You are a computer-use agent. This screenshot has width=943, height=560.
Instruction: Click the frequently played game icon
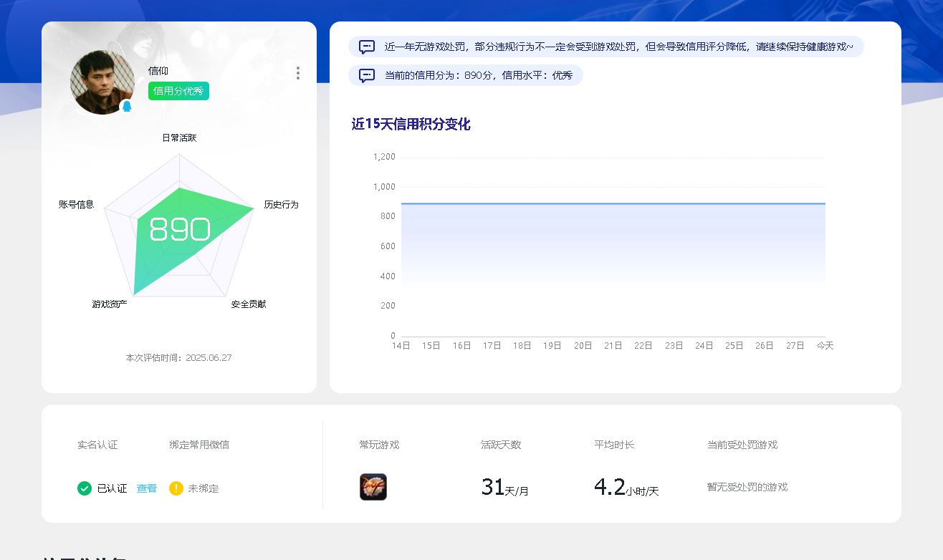[x=373, y=487]
